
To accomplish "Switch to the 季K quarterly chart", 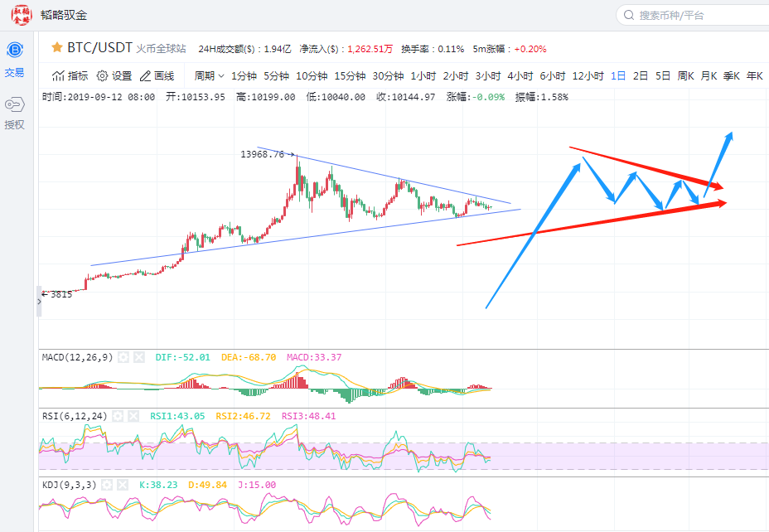I will coord(732,76).
